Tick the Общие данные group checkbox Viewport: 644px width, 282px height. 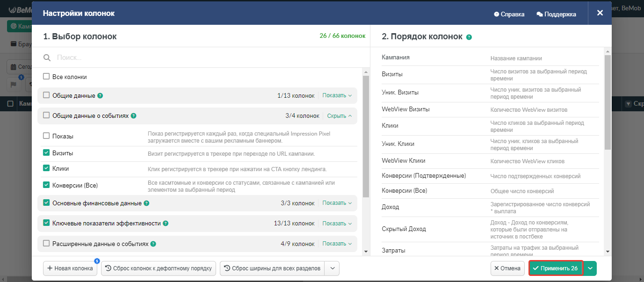(46, 95)
